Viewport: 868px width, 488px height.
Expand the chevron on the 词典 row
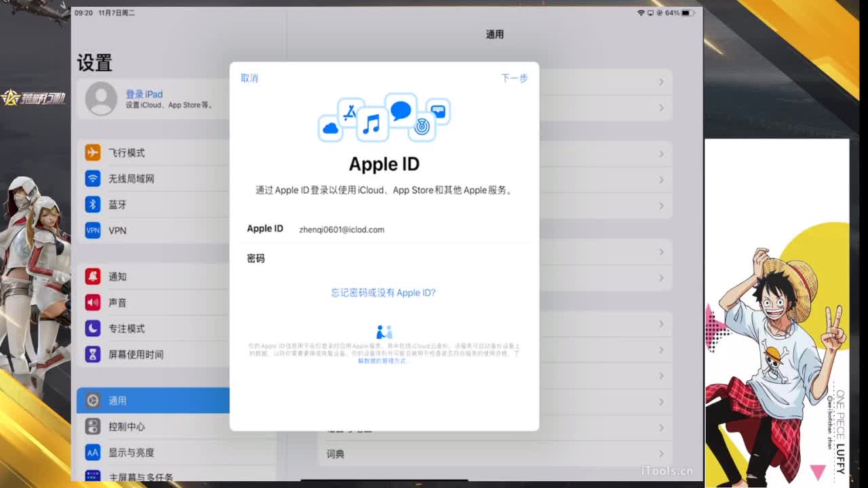tap(661, 454)
